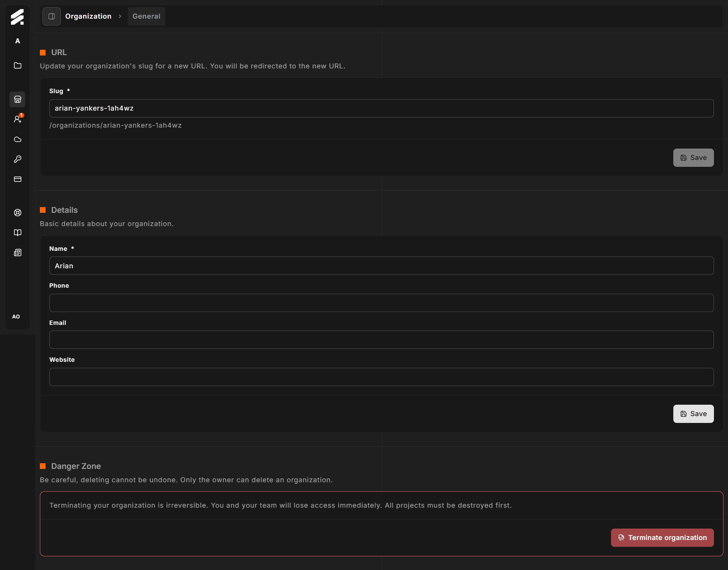The image size is (728, 570).
Task: Open the billing card icon in the sidebar
Action: click(x=17, y=179)
